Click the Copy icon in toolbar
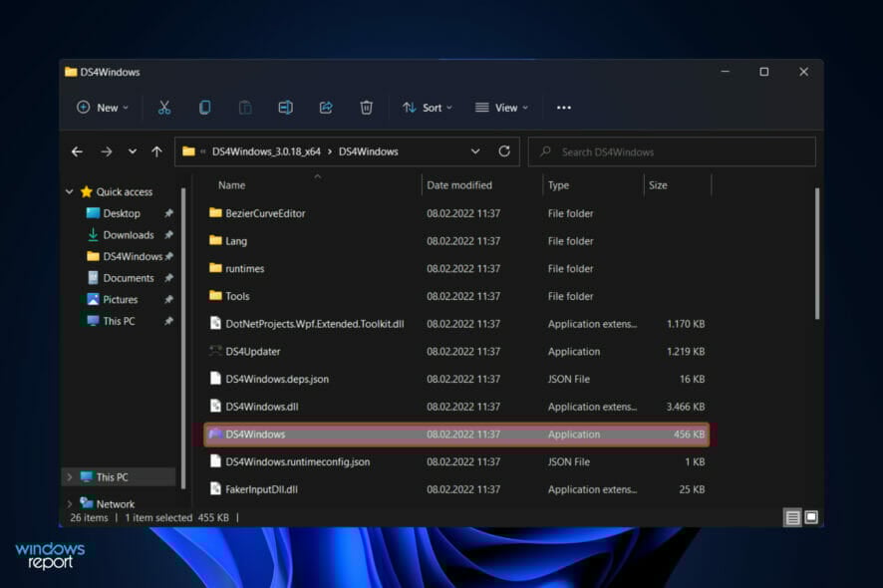Image resolution: width=883 pixels, height=588 pixels. pyautogui.click(x=204, y=108)
